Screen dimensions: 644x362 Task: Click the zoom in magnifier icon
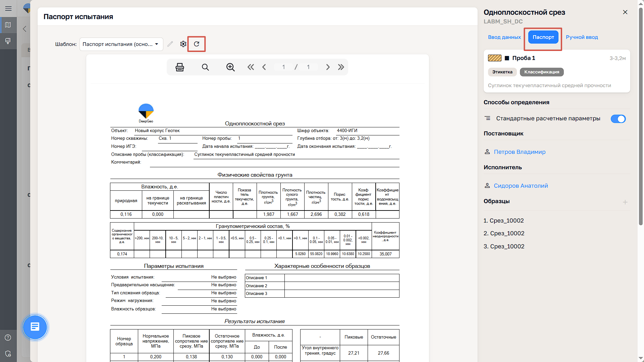point(230,67)
